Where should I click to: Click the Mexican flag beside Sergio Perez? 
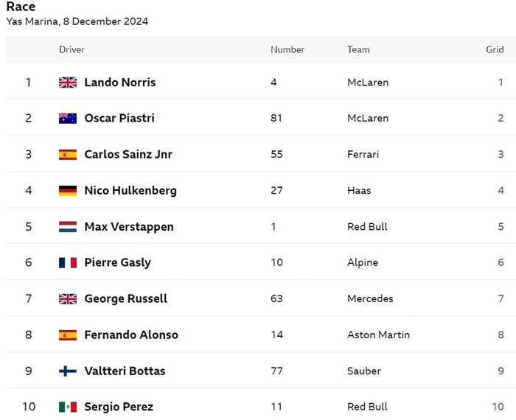pyautogui.click(x=68, y=407)
